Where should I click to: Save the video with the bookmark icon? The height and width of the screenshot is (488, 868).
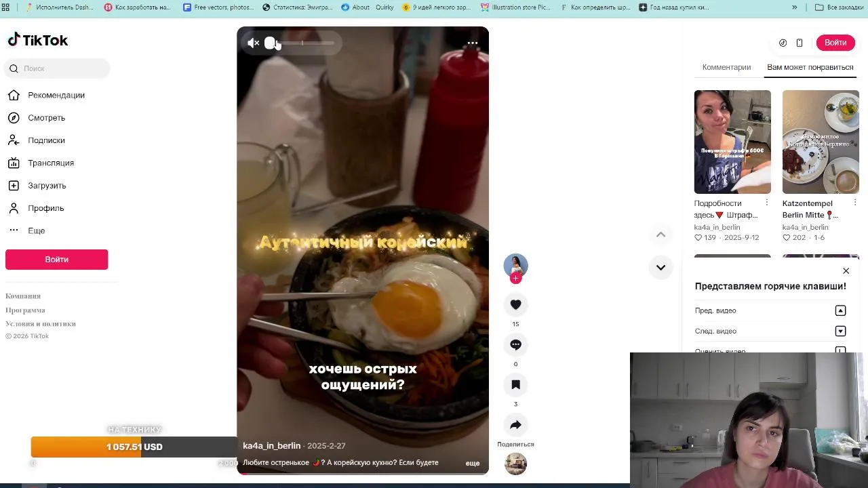pyautogui.click(x=515, y=385)
